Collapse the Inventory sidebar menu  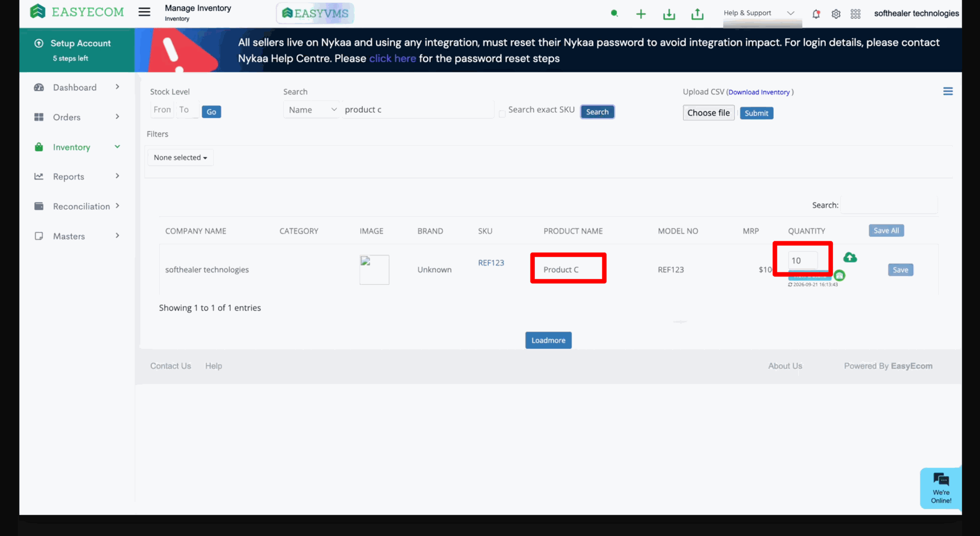[x=77, y=147]
